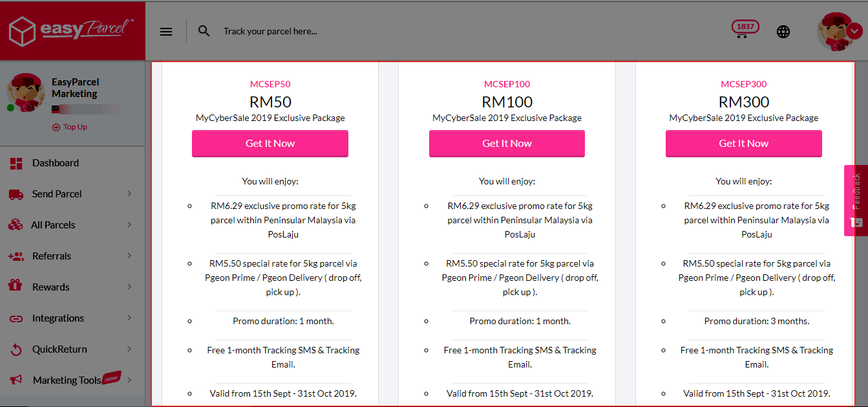Click Get It Now for the RM100 package

pyautogui.click(x=507, y=144)
